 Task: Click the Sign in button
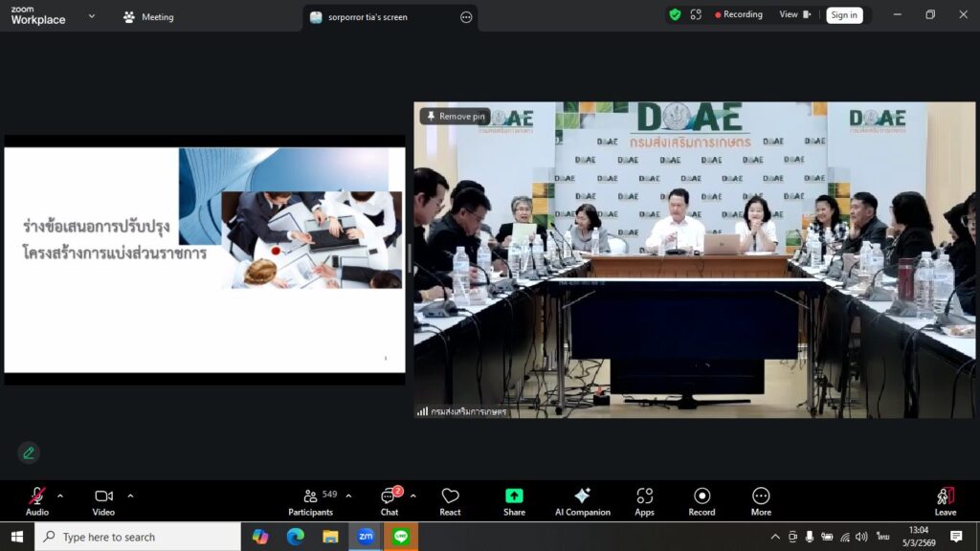coord(843,15)
